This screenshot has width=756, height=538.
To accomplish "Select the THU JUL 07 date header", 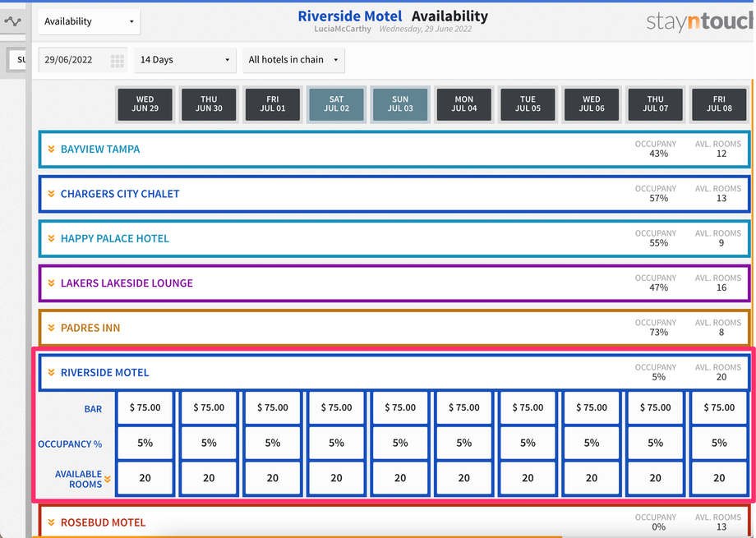I will tap(655, 104).
